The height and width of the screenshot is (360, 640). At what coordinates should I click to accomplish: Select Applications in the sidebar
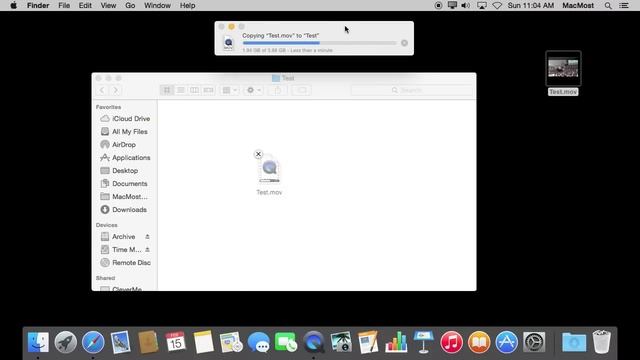coord(125,158)
